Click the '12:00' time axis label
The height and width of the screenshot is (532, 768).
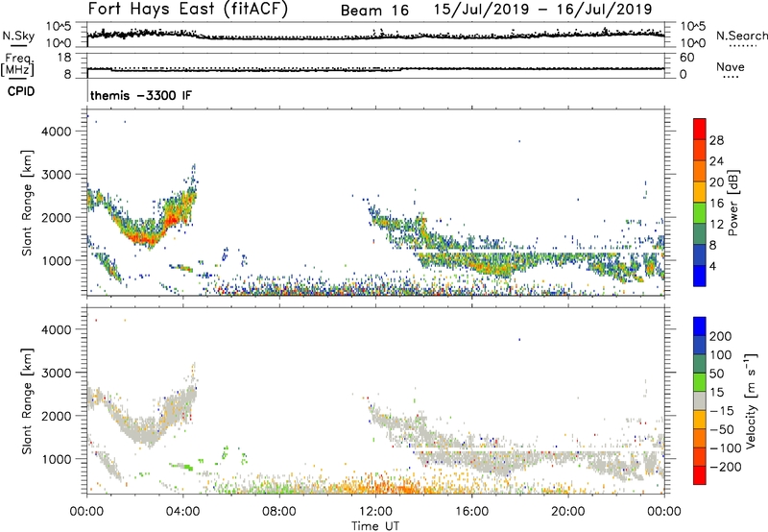pos(375,512)
